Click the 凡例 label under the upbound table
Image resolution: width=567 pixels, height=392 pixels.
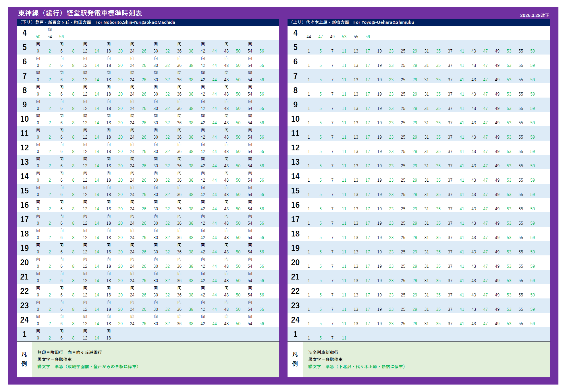pyautogui.click(x=295, y=359)
